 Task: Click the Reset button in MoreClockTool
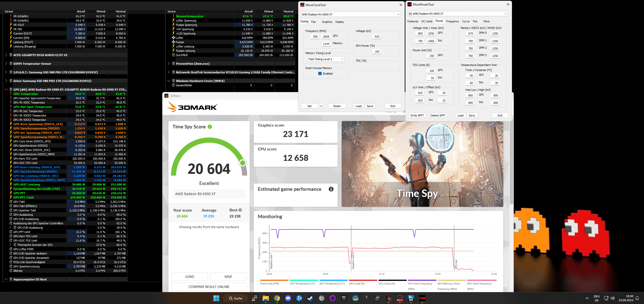click(x=337, y=106)
